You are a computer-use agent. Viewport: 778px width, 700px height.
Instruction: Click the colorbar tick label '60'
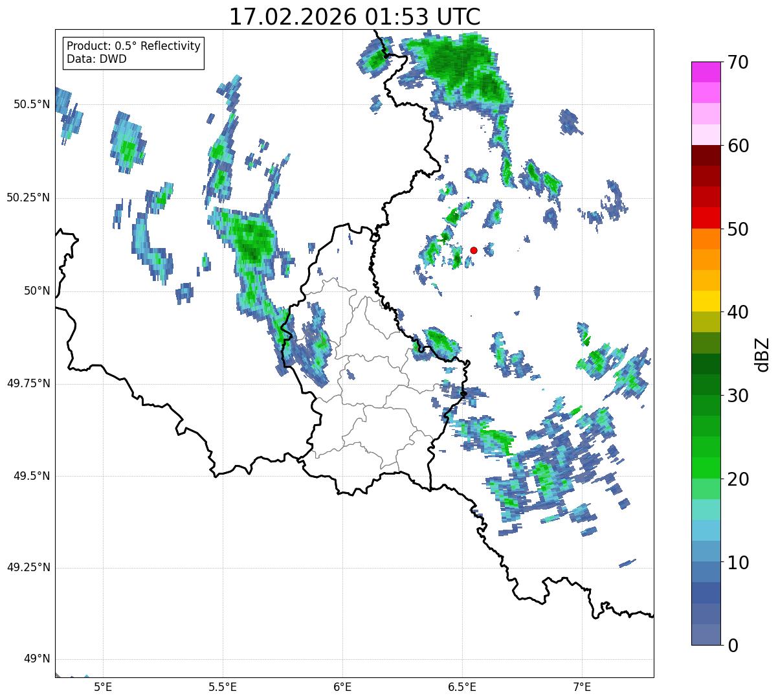pyautogui.click(x=737, y=146)
